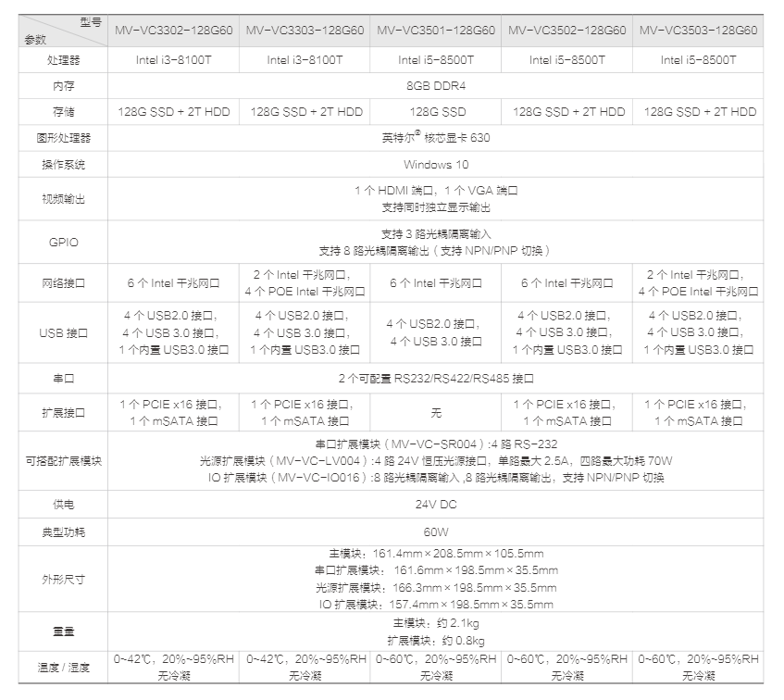Click the 128G SSD only storage cell
784x700 pixels.
pyautogui.click(x=436, y=111)
